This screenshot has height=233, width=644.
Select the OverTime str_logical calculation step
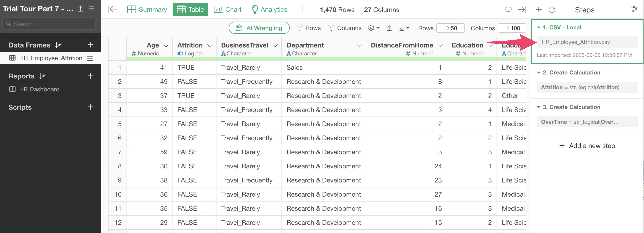pyautogui.click(x=587, y=122)
